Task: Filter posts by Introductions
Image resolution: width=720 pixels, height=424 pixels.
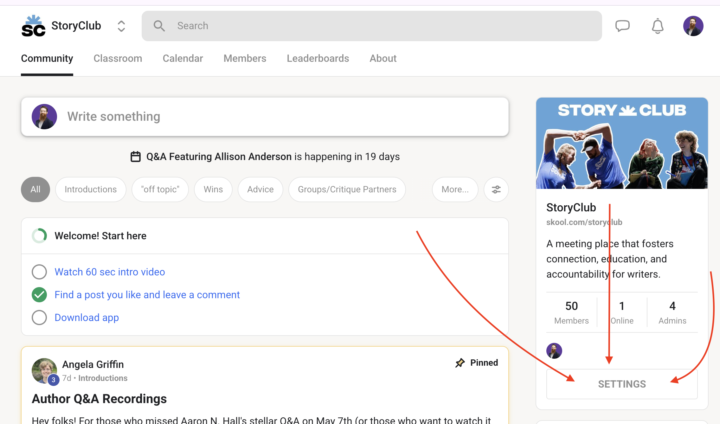Action: [x=90, y=189]
